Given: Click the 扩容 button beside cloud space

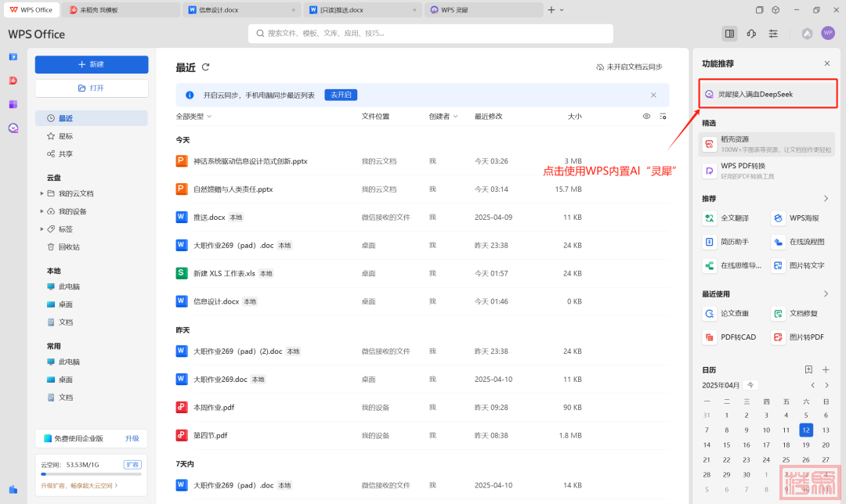Looking at the screenshot, I should [x=132, y=464].
